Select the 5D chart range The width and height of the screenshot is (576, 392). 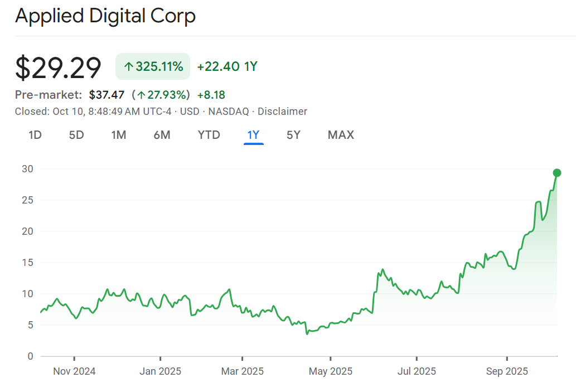(76, 135)
